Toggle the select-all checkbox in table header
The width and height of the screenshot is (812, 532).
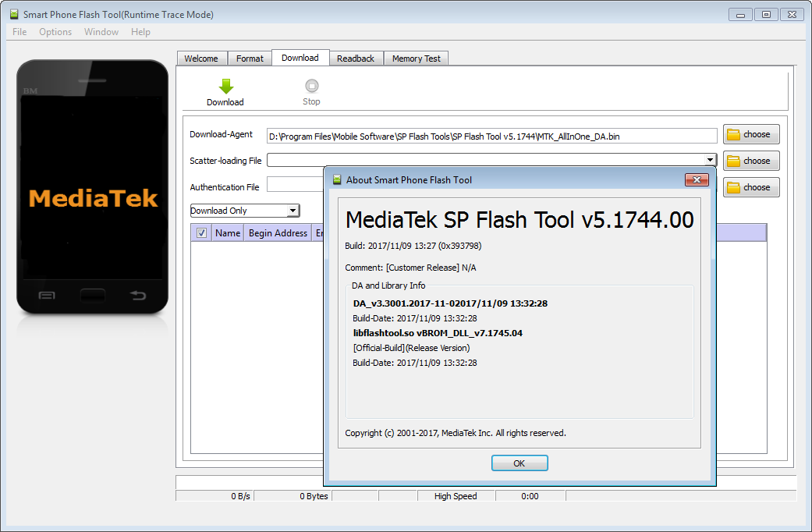(x=201, y=233)
